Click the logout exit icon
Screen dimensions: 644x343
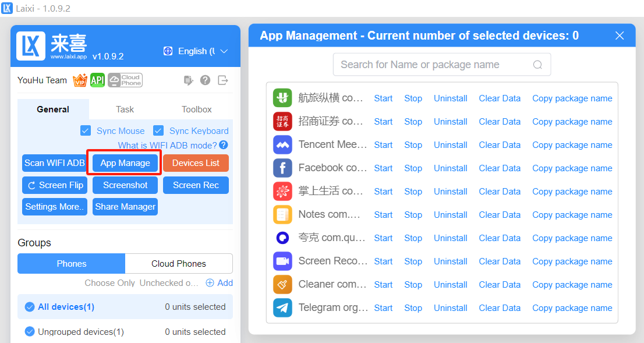[222, 80]
